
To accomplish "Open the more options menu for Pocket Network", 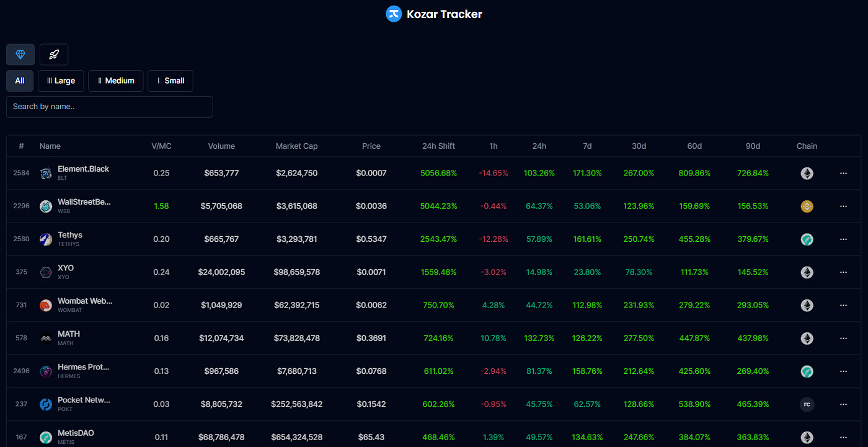I will click(x=843, y=404).
